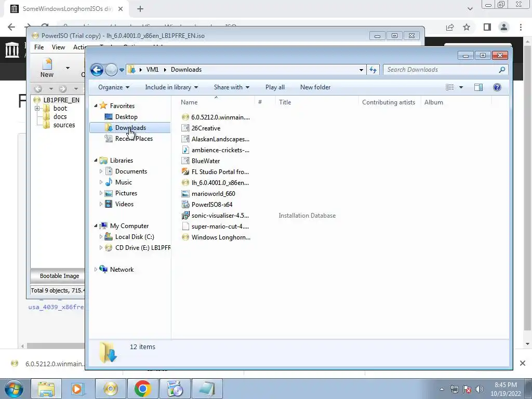Expand the Network node
532x399 pixels.
96,270
